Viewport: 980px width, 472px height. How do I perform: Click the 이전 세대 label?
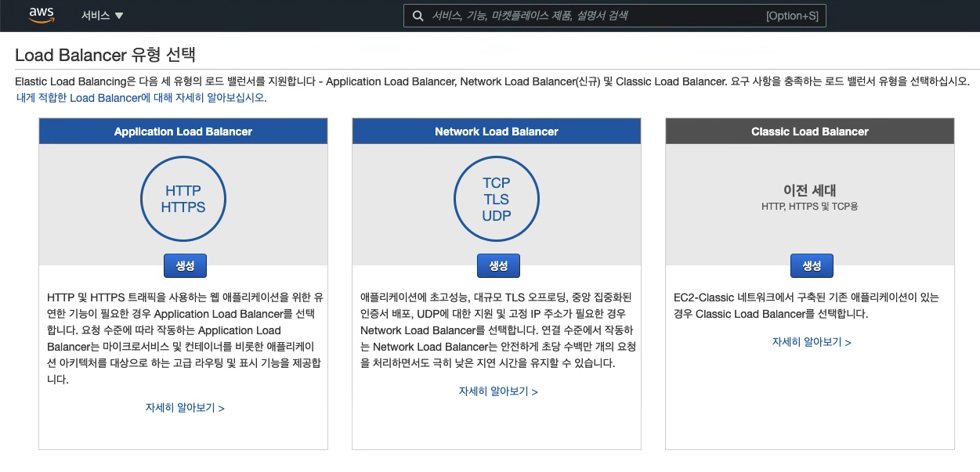(810, 190)
